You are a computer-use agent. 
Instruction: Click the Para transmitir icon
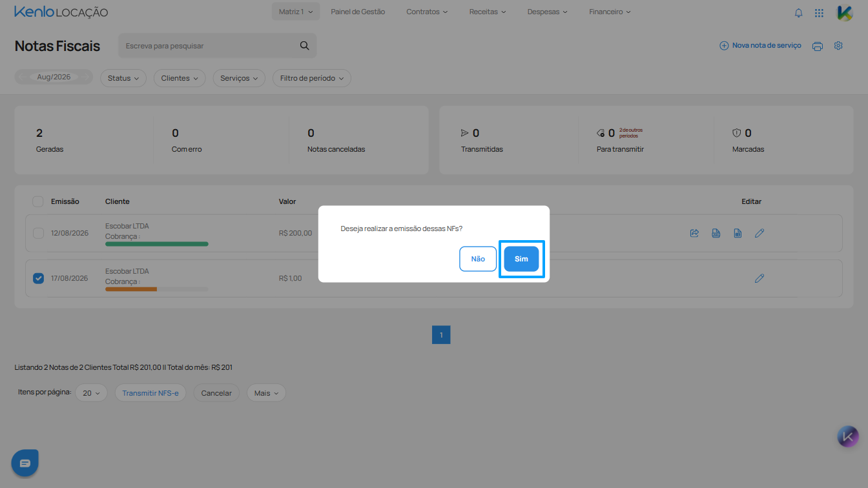(601, 133)
